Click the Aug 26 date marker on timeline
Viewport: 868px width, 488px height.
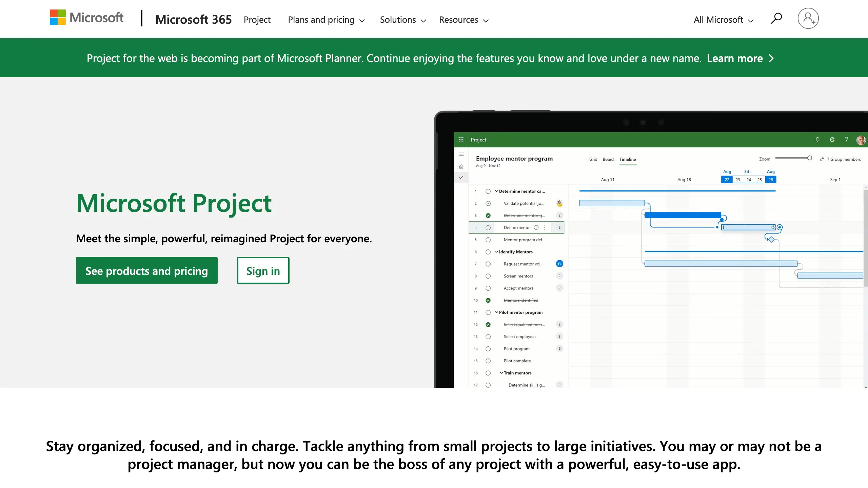point(770,180)
